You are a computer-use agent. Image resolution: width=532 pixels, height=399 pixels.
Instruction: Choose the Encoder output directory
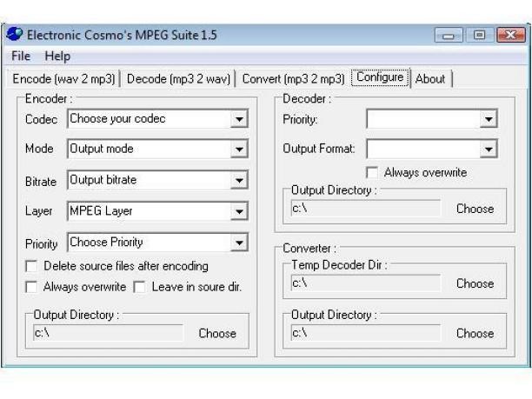tap(217, 333)
